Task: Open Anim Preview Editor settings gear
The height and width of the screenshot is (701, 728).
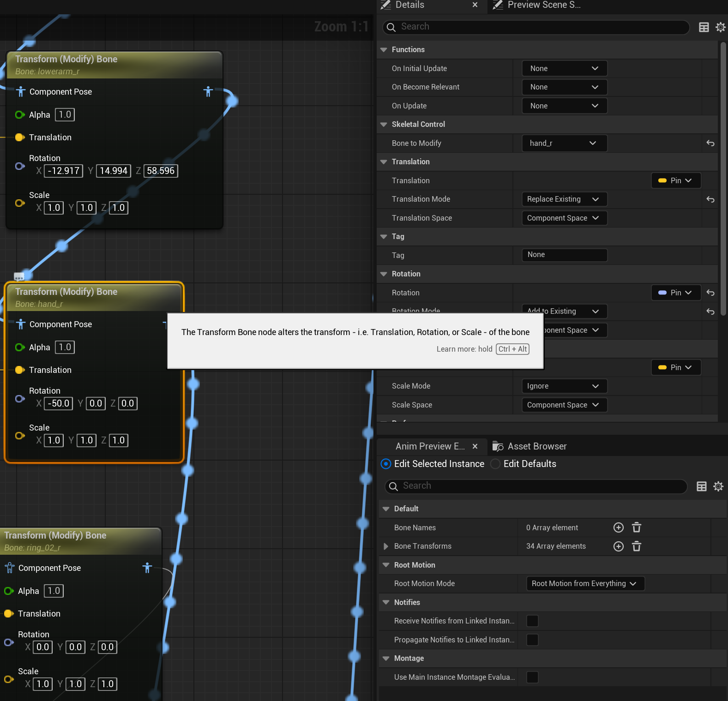Action: pos(718,486)
